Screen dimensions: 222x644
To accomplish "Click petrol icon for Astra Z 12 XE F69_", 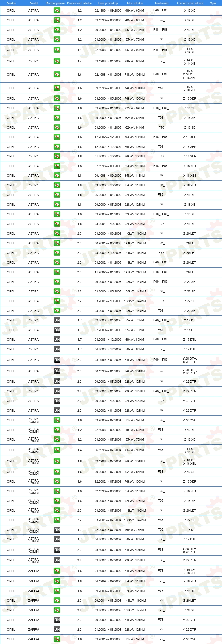I will [57, 39].
